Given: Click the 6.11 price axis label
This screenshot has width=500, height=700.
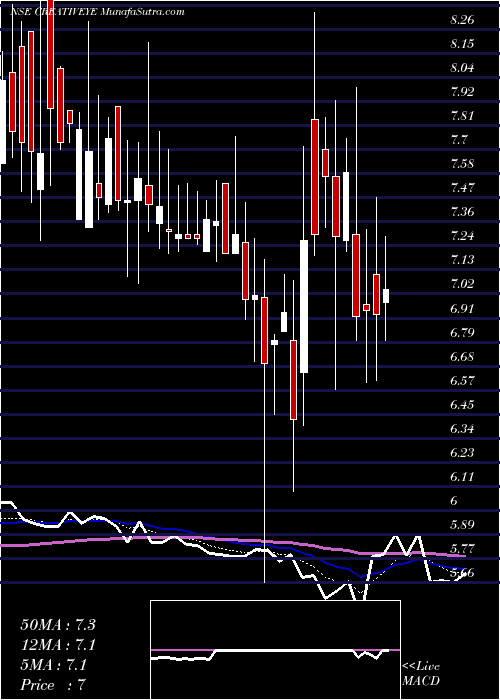Looking at the screenshot, I should pyautogui.click(x=462, y=477).
